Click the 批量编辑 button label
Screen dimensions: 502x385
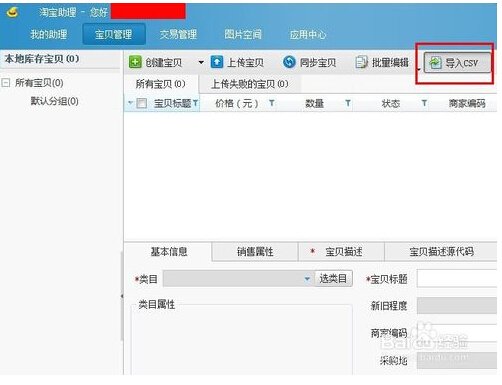click(x=390, y=63)
